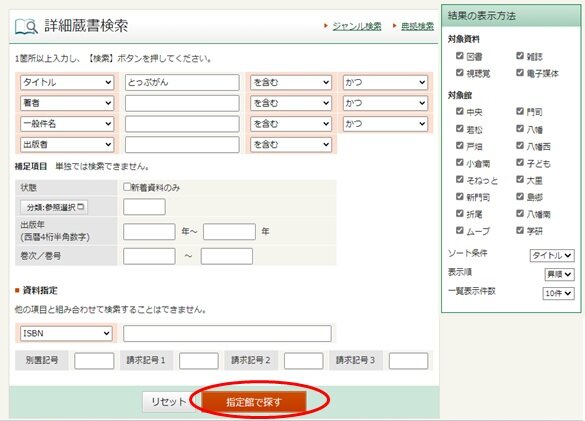Uncheck the 戸畑 library checkbox

(460, 145)
